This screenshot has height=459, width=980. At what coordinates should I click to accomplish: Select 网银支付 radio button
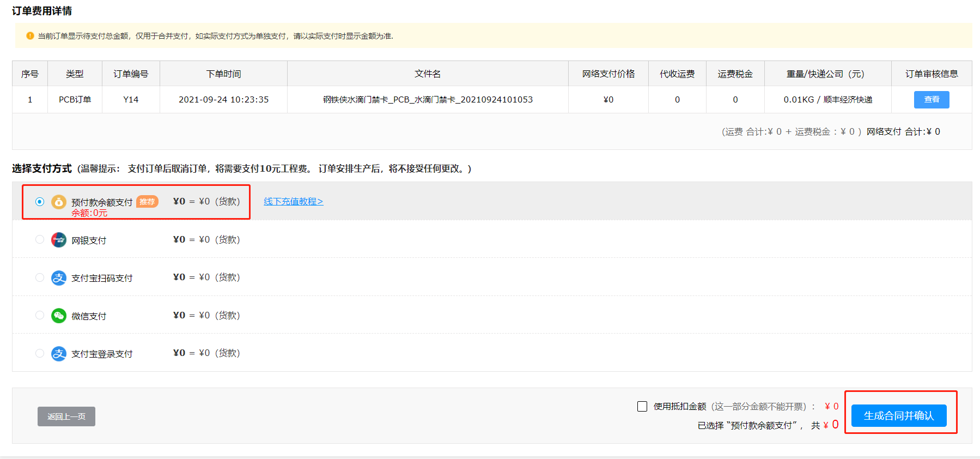[40, 239]
